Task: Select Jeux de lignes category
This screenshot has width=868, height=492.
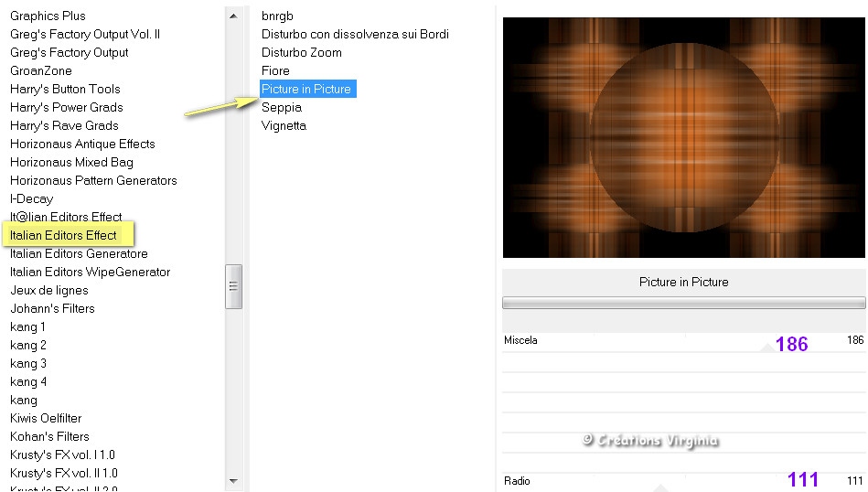Action: tap(49, 290)
